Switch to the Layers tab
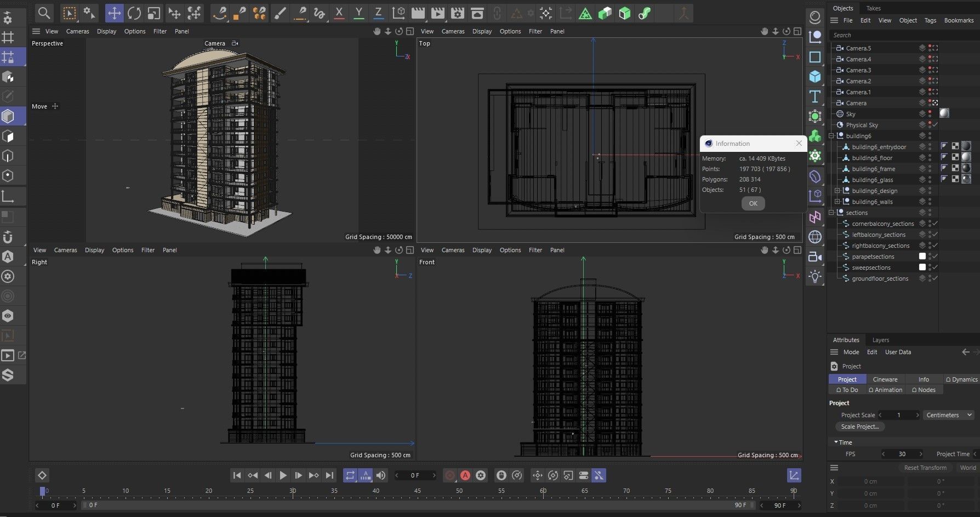Screen dimensions: 980x517 (x=881, y=340)
